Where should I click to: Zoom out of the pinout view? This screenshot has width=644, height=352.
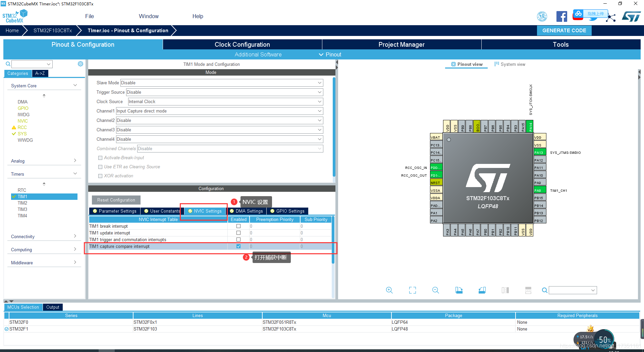(x=436, y=290)
